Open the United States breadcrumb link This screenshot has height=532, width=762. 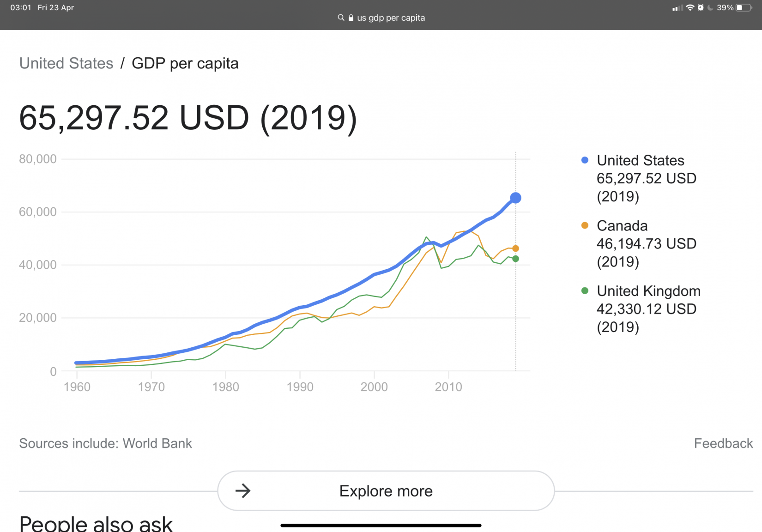click(x=66, y=63)
